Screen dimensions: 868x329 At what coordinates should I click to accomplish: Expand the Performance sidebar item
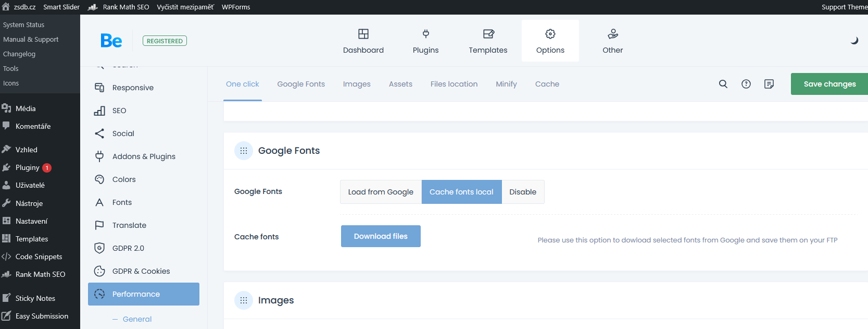point(144,294)
